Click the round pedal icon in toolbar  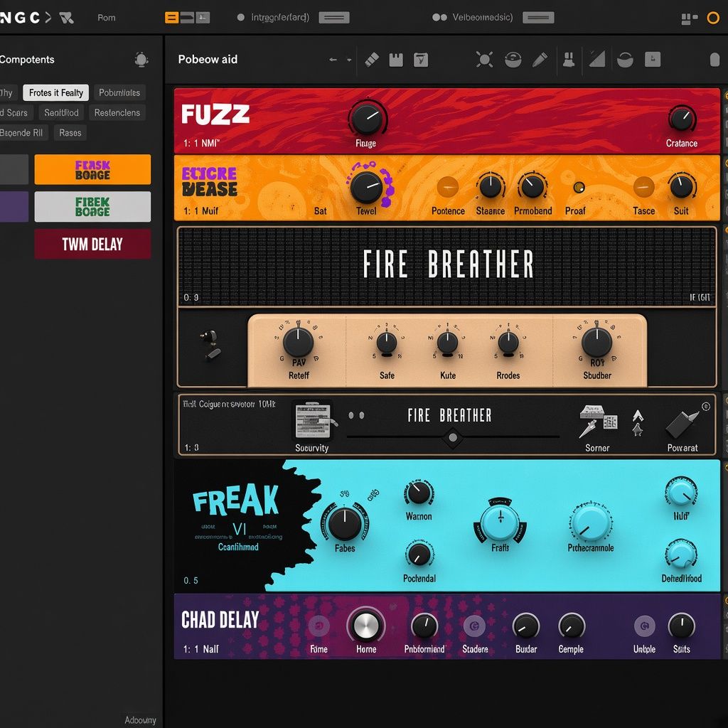point(513,60)
